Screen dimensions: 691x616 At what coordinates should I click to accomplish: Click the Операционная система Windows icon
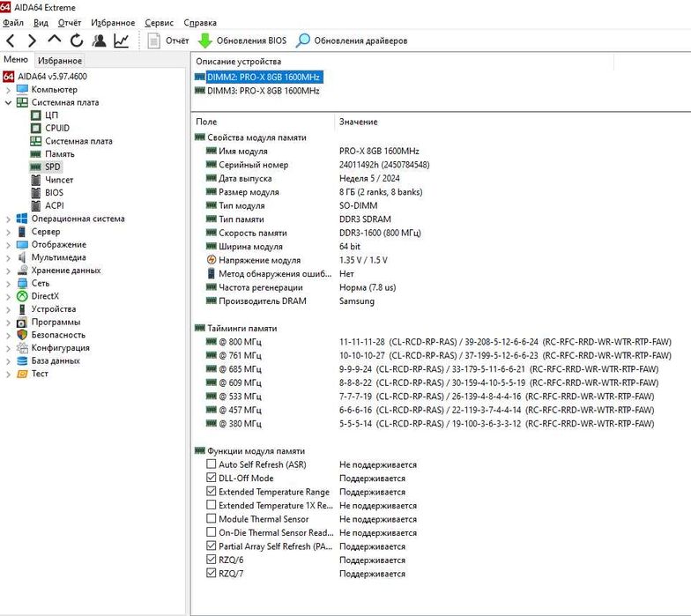click(x=22, y=219)
